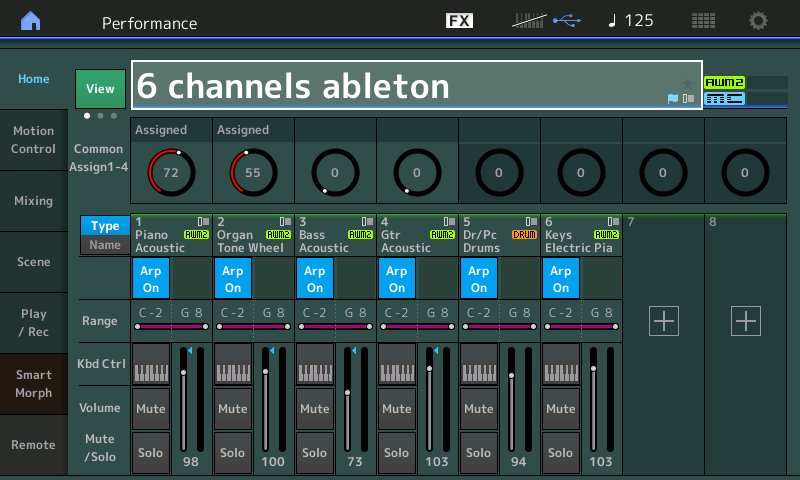Click the AWM2 badge on Piano part
800x480 pixels.
coord(196,235)
